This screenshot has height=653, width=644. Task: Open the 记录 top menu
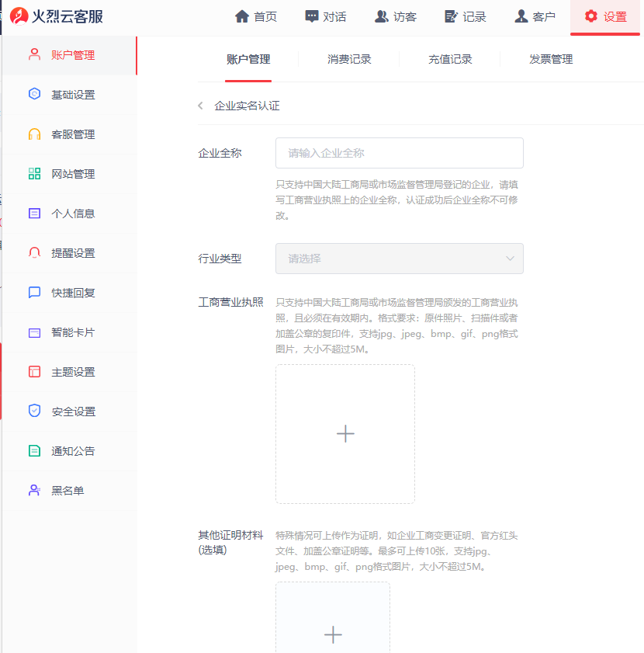pyautogui.click(x=466, y=16)
